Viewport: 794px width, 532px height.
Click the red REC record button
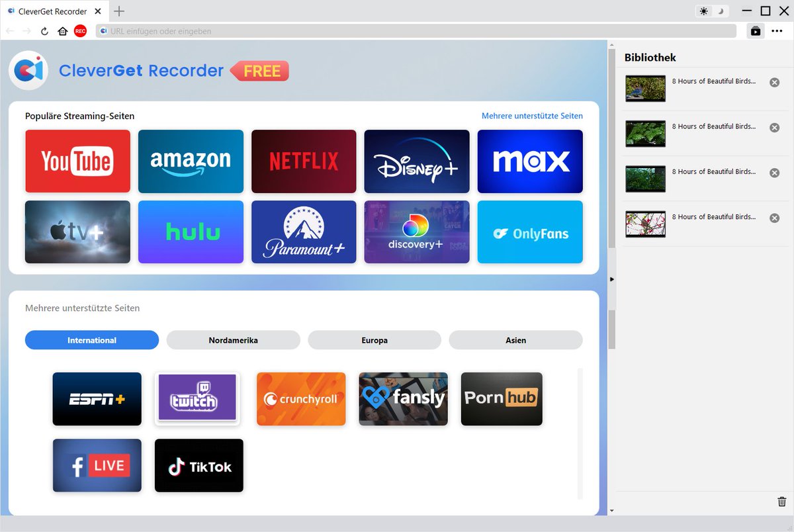pos(80,31)
